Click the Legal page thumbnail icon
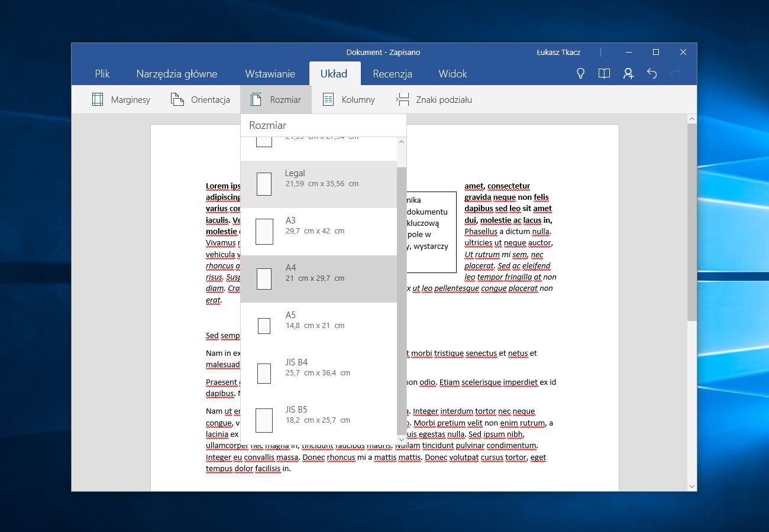 click(264, 184)
